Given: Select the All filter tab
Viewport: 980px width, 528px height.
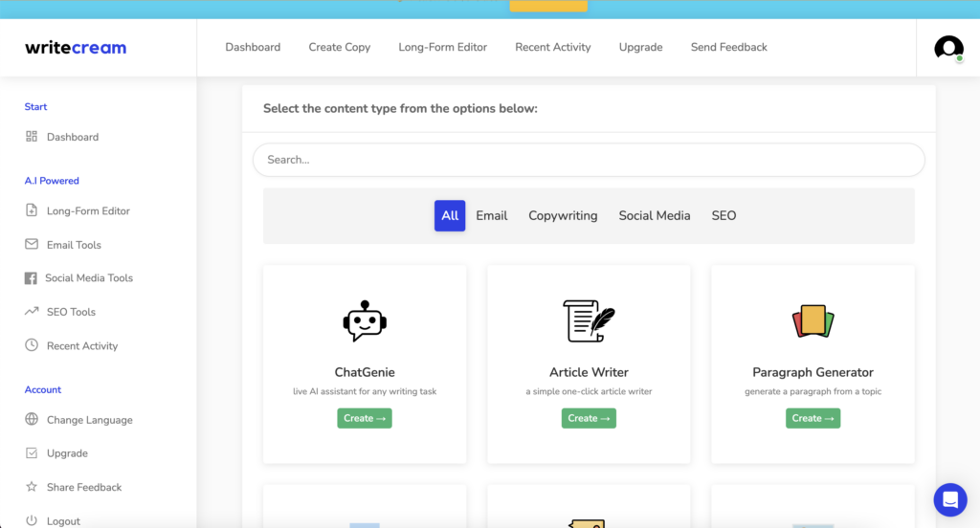Looking at the screenshot, I should click(450, 216).
